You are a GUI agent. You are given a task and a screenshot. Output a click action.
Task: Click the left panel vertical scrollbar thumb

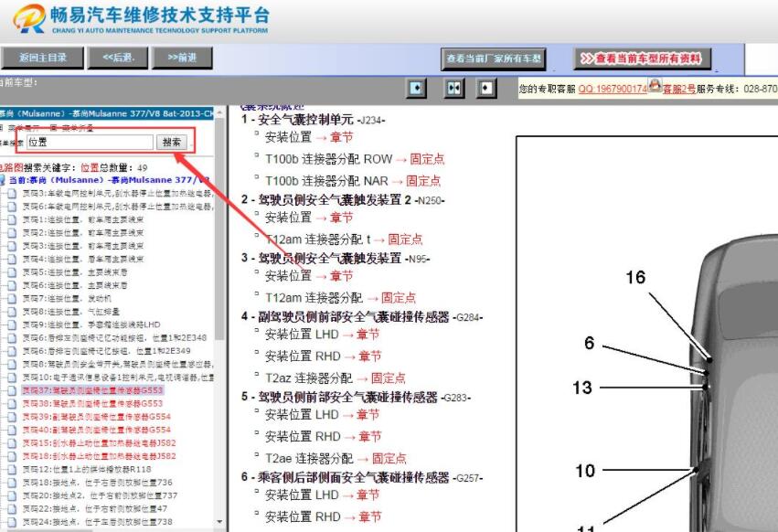point(219,229)
